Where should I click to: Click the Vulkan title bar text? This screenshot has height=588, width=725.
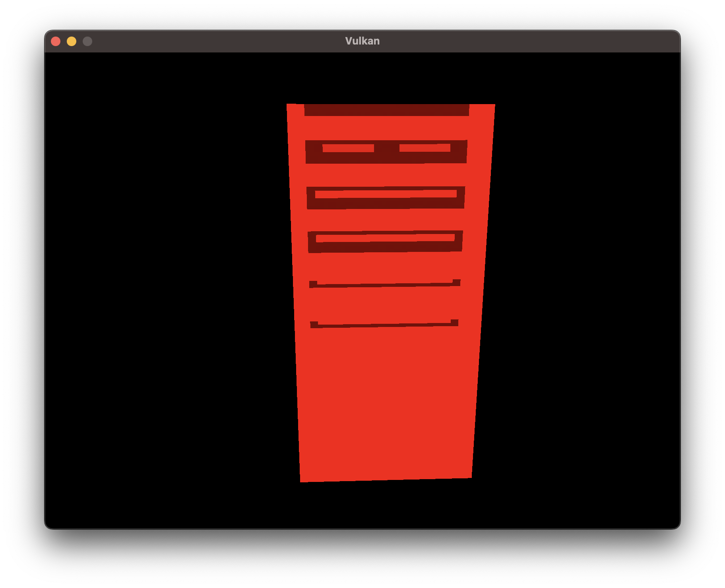362,40
